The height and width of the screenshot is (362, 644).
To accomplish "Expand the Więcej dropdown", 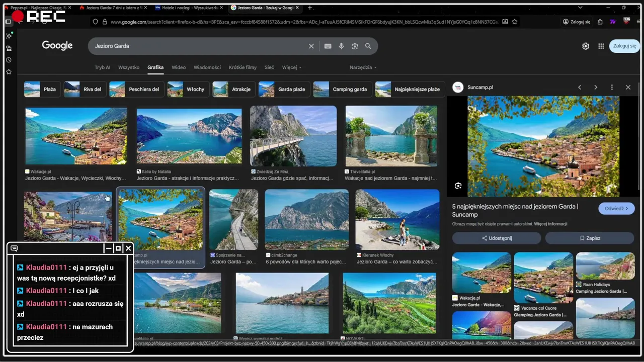I will (292, 67).
